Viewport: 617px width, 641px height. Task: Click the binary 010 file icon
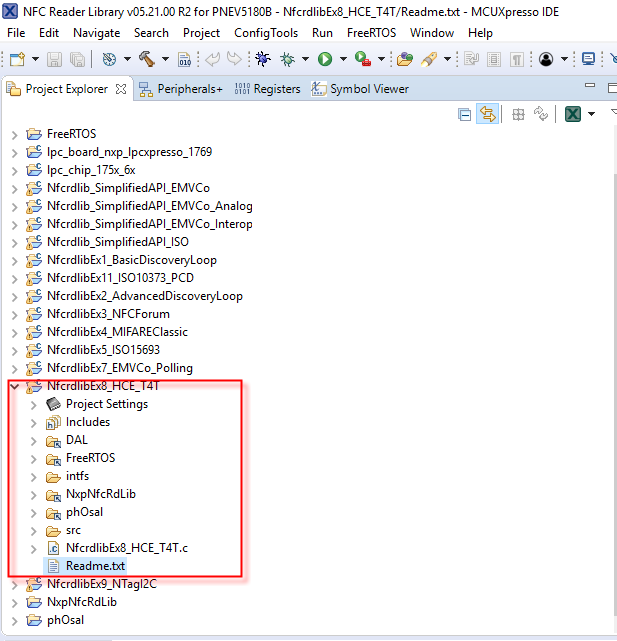tap(184, 60)
